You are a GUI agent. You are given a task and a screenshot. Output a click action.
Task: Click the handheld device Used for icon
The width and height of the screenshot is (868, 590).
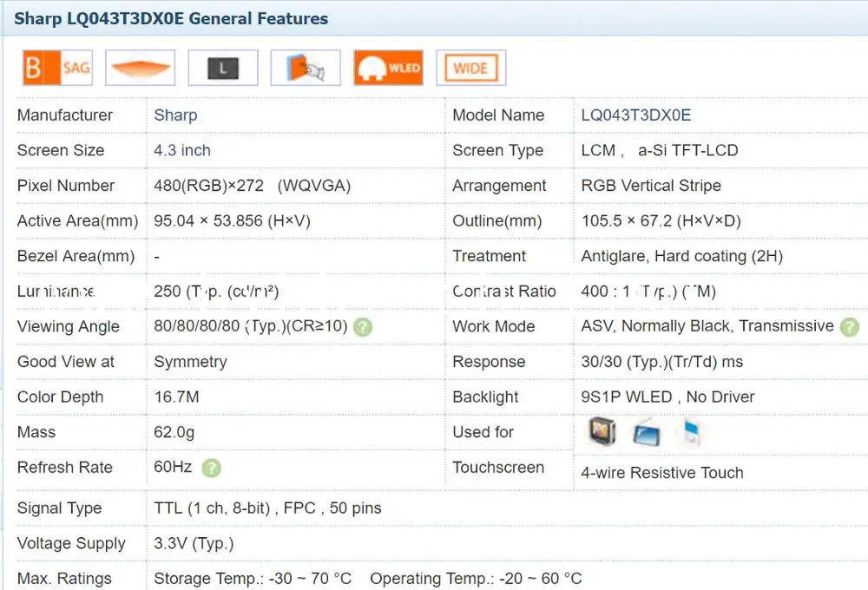(x=690, y=432)
